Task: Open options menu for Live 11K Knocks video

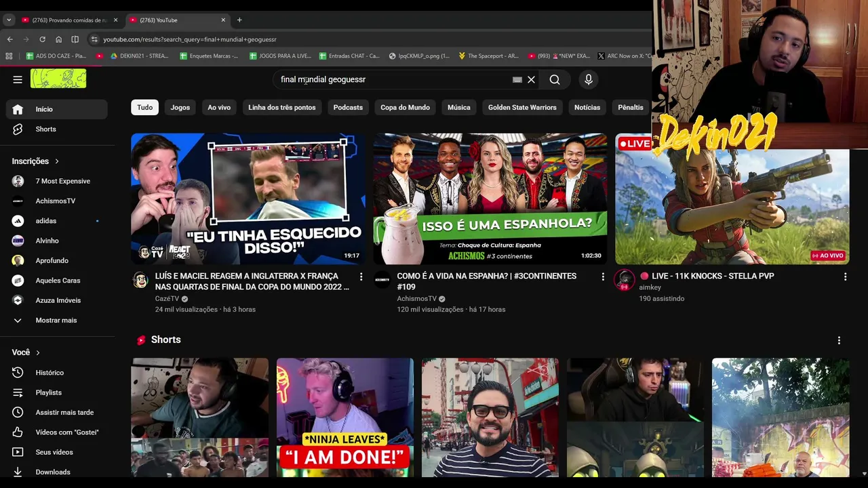Action: pos(845,277)
